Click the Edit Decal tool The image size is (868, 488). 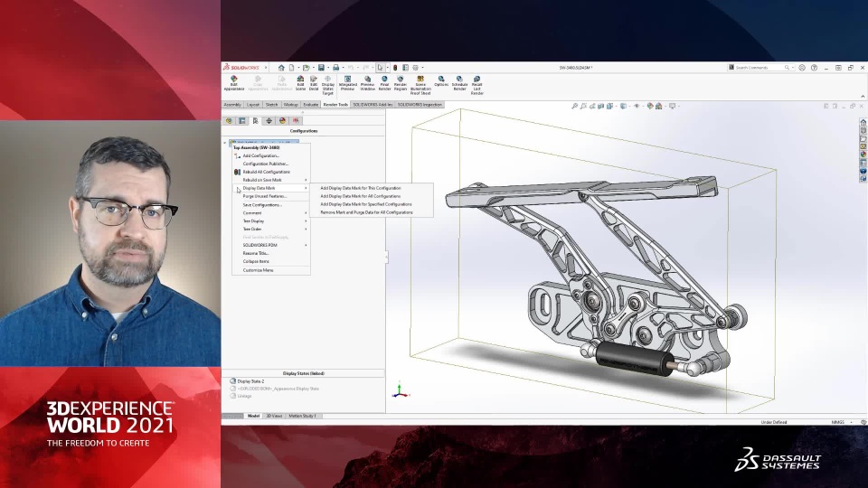314,83
